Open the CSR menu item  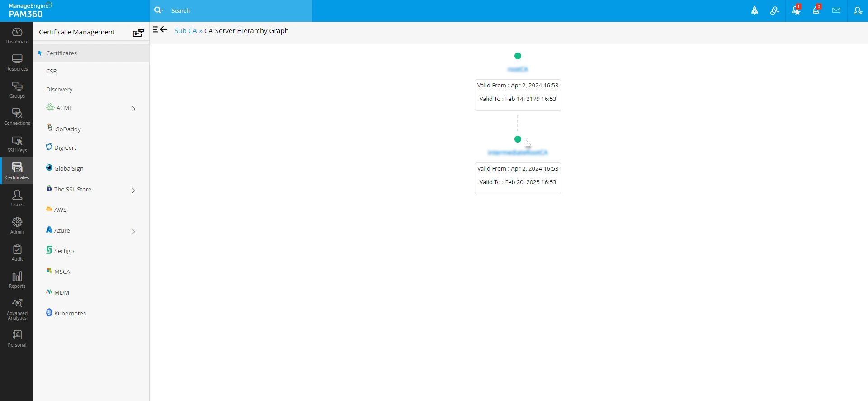tap(52, 71)
